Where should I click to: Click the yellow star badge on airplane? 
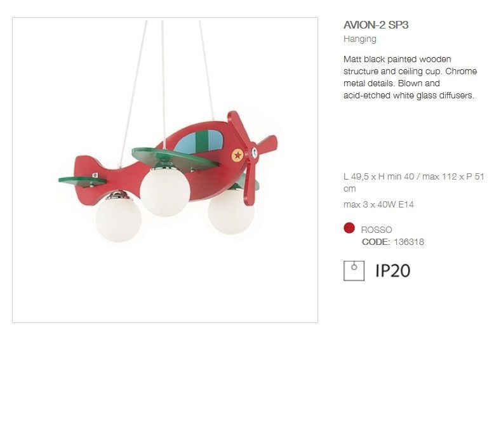tap(237, 155)
